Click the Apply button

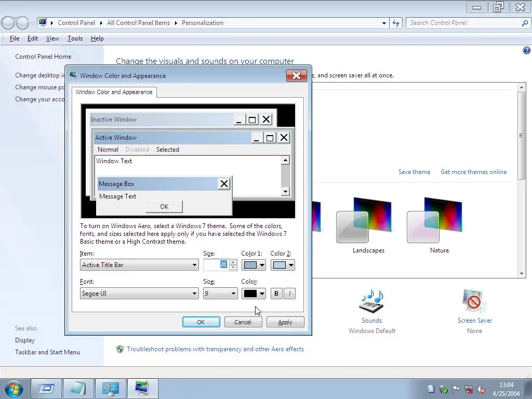coord(285,322)
